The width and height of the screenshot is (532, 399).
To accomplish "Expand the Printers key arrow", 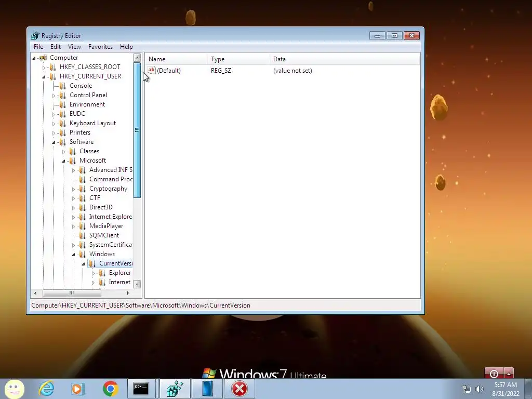I will (54, 133).
